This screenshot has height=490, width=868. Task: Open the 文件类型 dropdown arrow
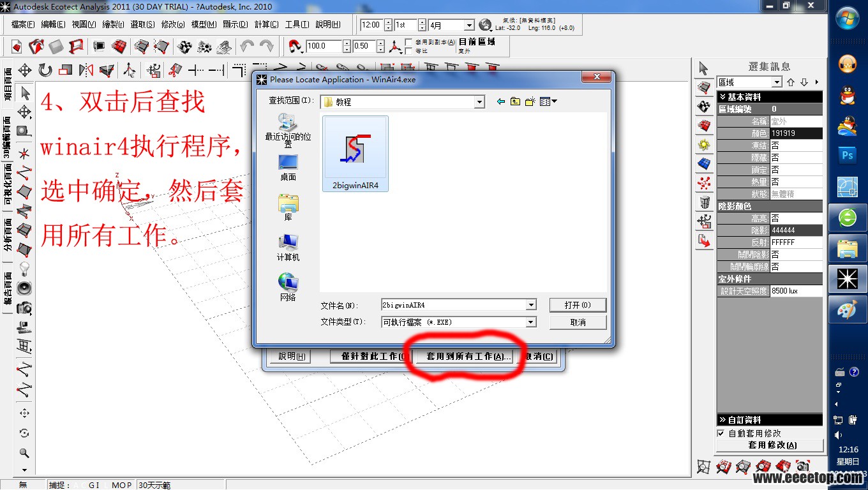coord(531,322)
